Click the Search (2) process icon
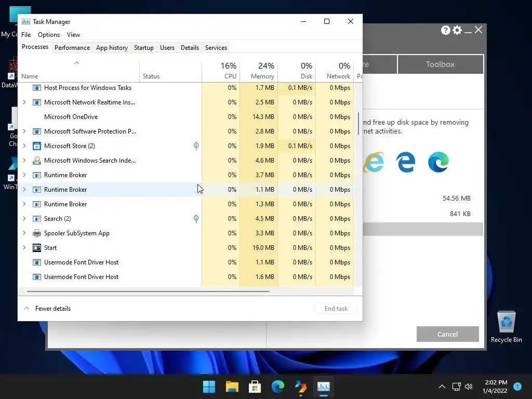This screenshot has width=532, height=399. pyautogui.click(x=37, y=219)
